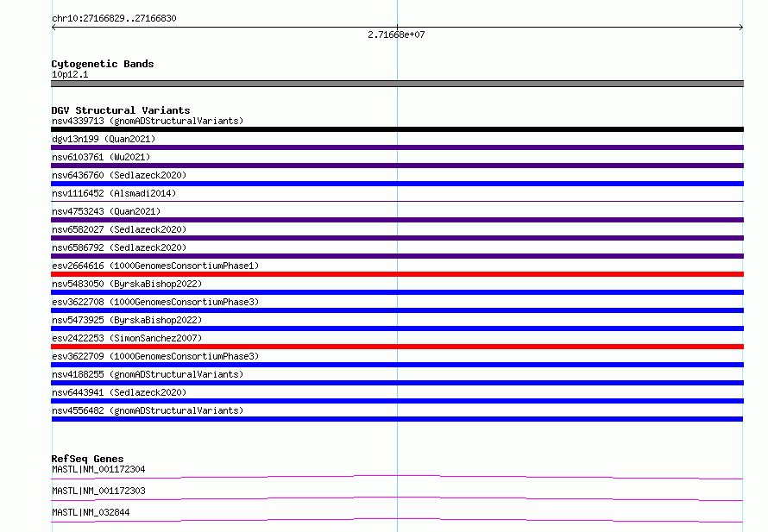Open variant nsv1116452 (Alsmadi2014) label
Image resolution: width=768 pixels, height=532 pixels.
[114, 193]
